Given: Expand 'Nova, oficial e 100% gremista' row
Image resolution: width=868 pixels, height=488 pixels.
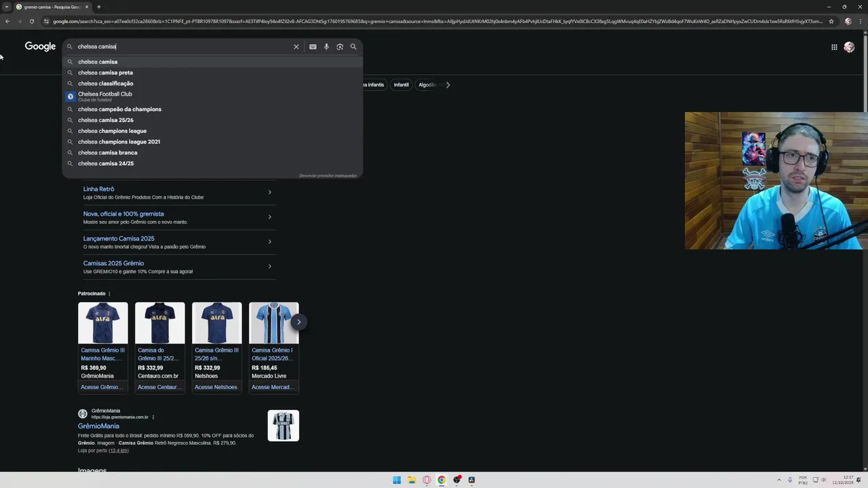Looking at the screenshot, I should (269, 217).
